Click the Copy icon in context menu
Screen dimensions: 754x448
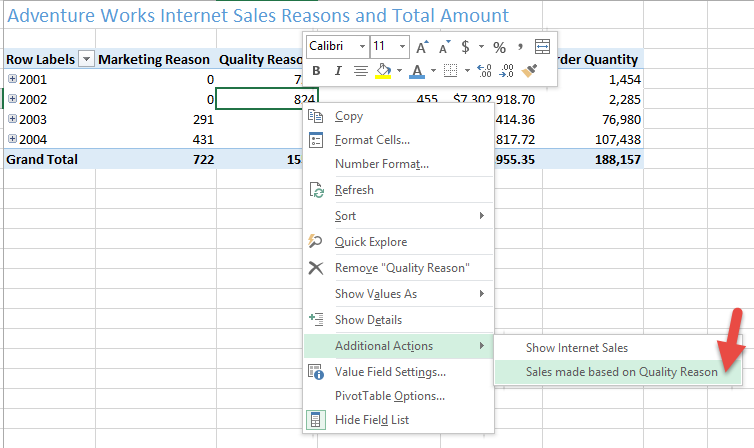point(315,116)
